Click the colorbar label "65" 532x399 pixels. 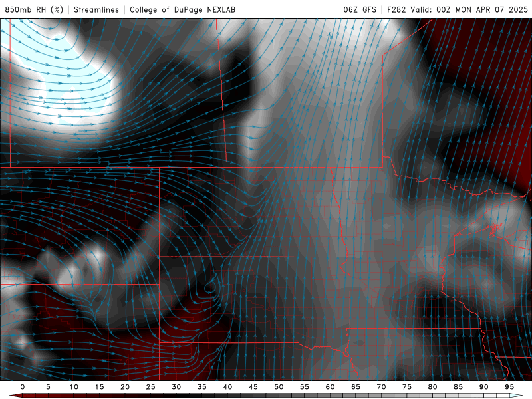coord(355,387)
